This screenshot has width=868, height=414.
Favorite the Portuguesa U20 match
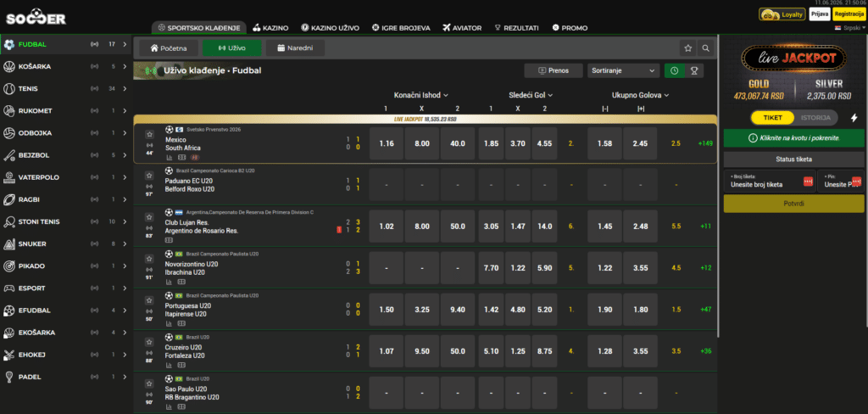149,299
